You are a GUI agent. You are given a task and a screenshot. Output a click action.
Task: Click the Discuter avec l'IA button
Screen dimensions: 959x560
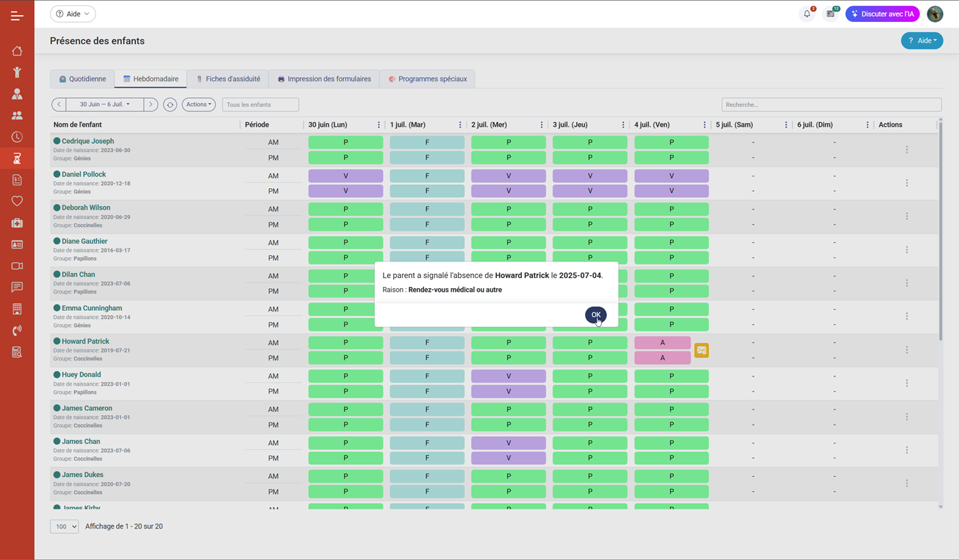(x=882, y=14)
